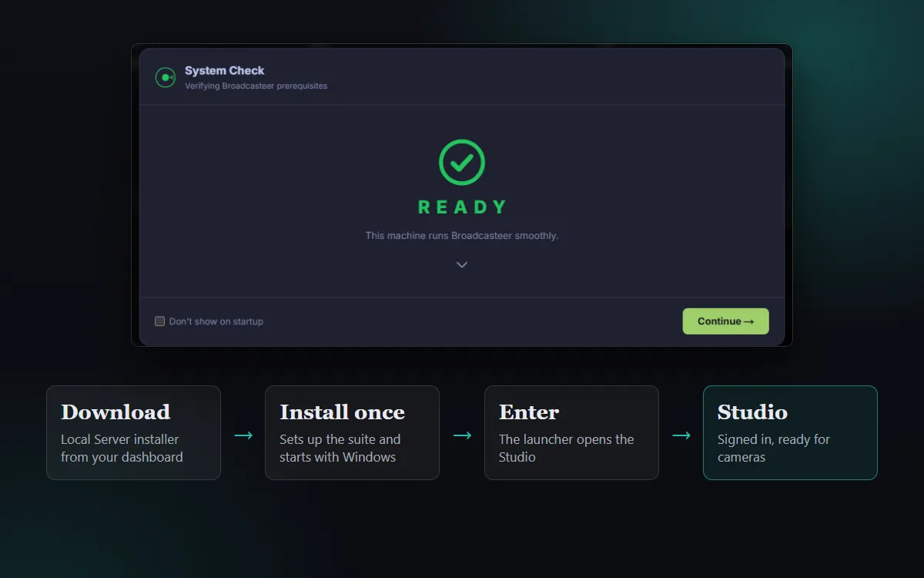The image size is (924, 578).
Task: Select the Enter step card
Action: (x=571, y=432)
